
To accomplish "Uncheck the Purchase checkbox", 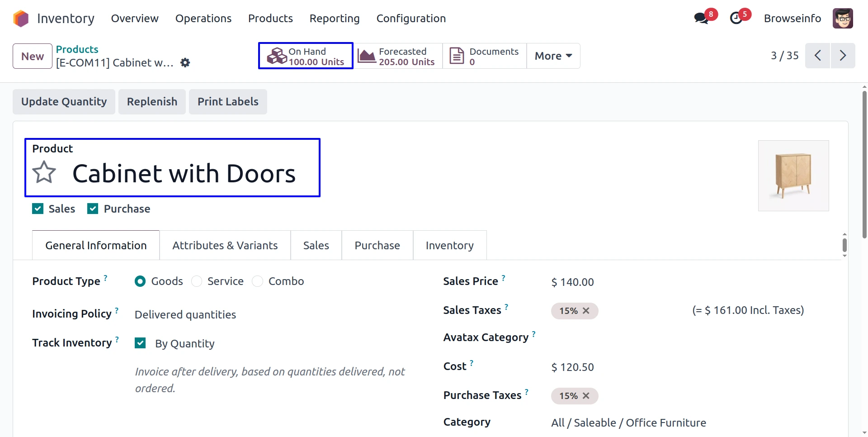I will [93, 209].
